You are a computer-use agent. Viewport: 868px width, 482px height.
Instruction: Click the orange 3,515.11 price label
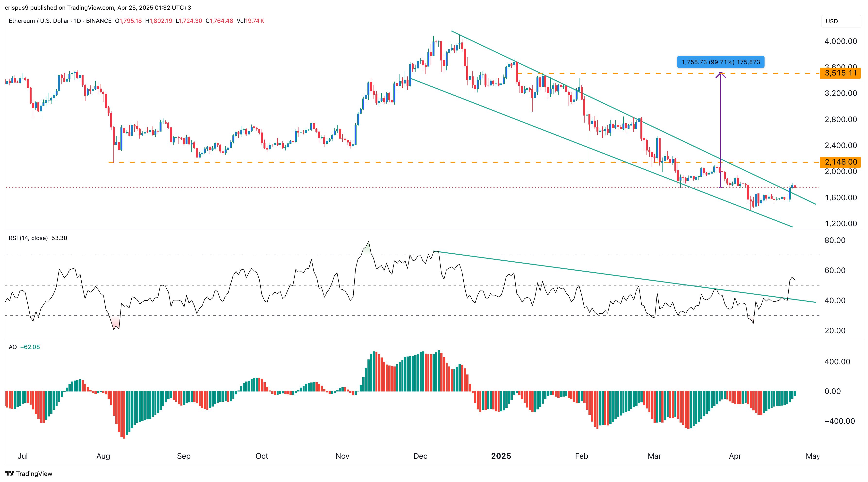click(x=840, y=73)
